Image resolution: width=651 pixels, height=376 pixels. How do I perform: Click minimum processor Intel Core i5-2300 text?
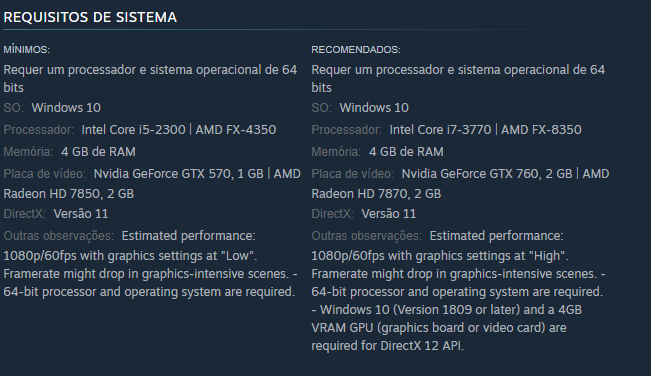[x=133, y=129]
